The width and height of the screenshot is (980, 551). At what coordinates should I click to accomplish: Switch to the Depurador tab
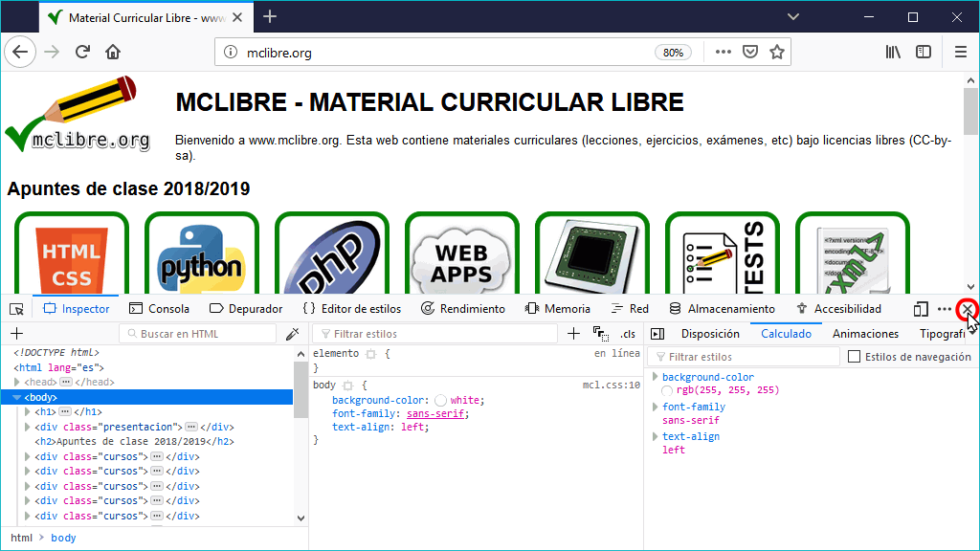click(x=246, y=309)
